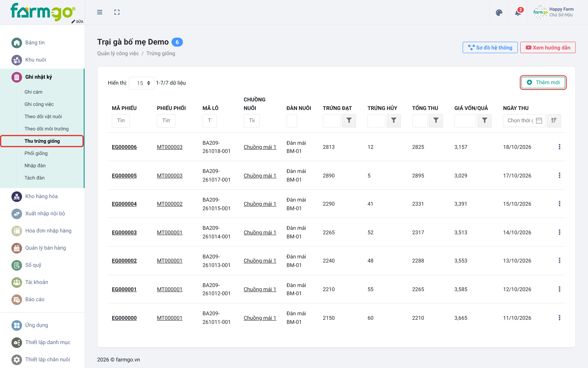Open the Trứng hủy filter funnel
Image resolution: width=588 pixels, height=368 pixels.
(394, 120)
